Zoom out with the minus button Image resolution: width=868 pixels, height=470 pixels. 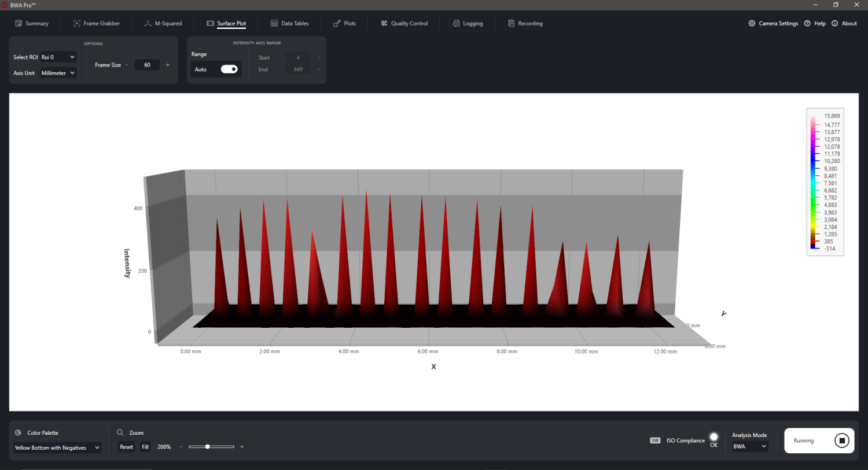(x=181, y=447)
